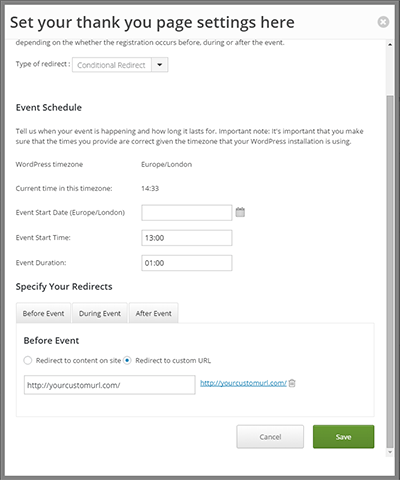Select Redirect to custom URL radio
This screenshot has height=480, width=400.
coord(127,360)
